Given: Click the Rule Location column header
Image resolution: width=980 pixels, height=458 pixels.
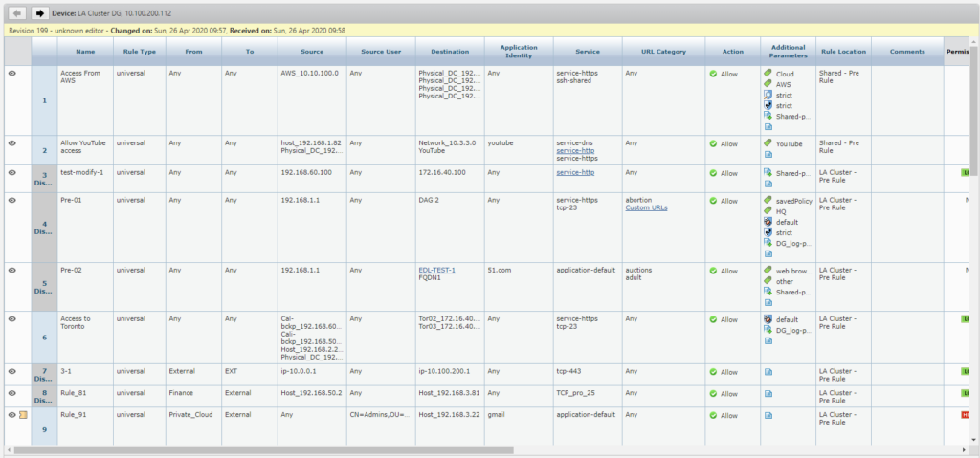Looking at the screenshot, I should 842,52.
